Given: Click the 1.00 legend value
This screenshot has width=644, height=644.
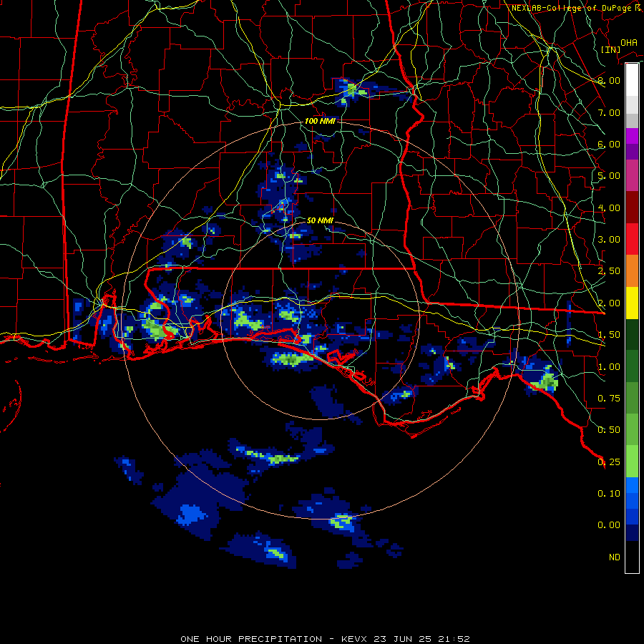Looking at the screenshot, I should (609, 367).
